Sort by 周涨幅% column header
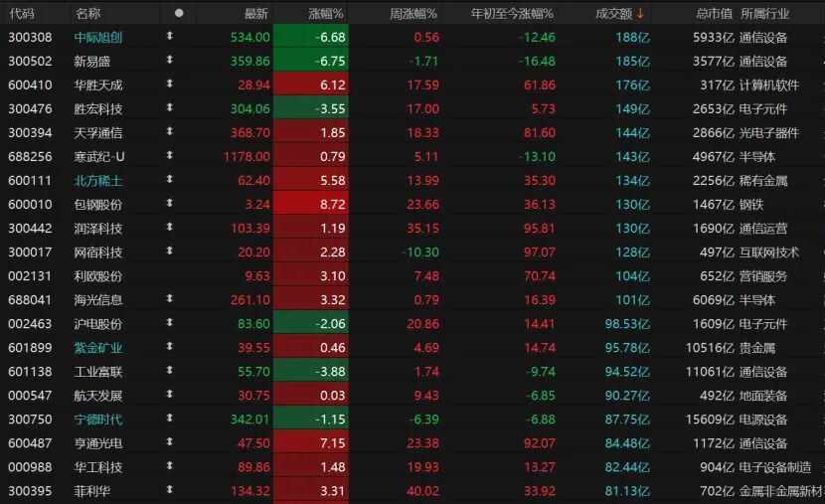This screenshot has height=504, width=825. pos(413,13)
